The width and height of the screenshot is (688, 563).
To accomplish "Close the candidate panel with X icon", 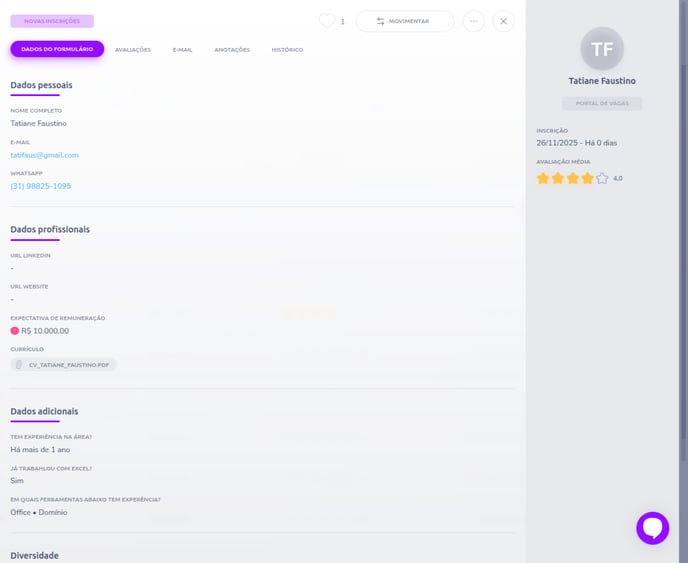I will (x=503, y=21).
